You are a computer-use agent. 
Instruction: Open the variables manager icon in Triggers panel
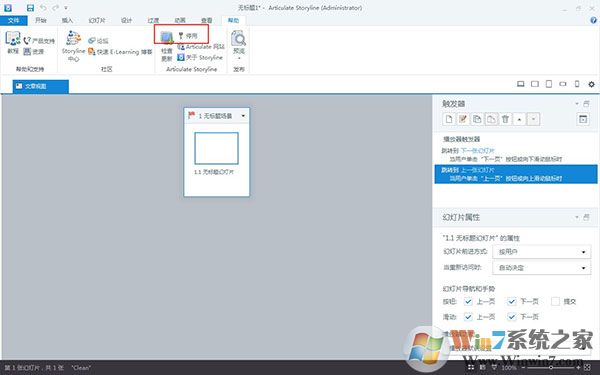583,119
